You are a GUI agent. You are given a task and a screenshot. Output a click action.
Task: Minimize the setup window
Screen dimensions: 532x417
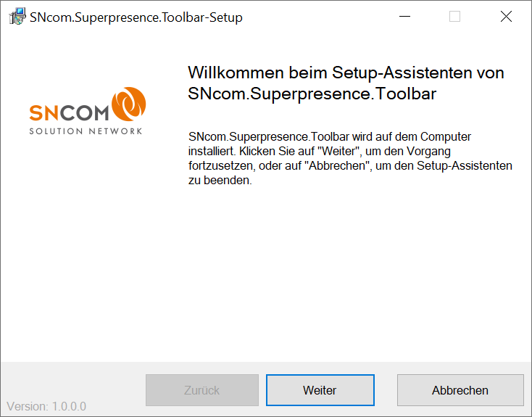click(x=404, y=16)
